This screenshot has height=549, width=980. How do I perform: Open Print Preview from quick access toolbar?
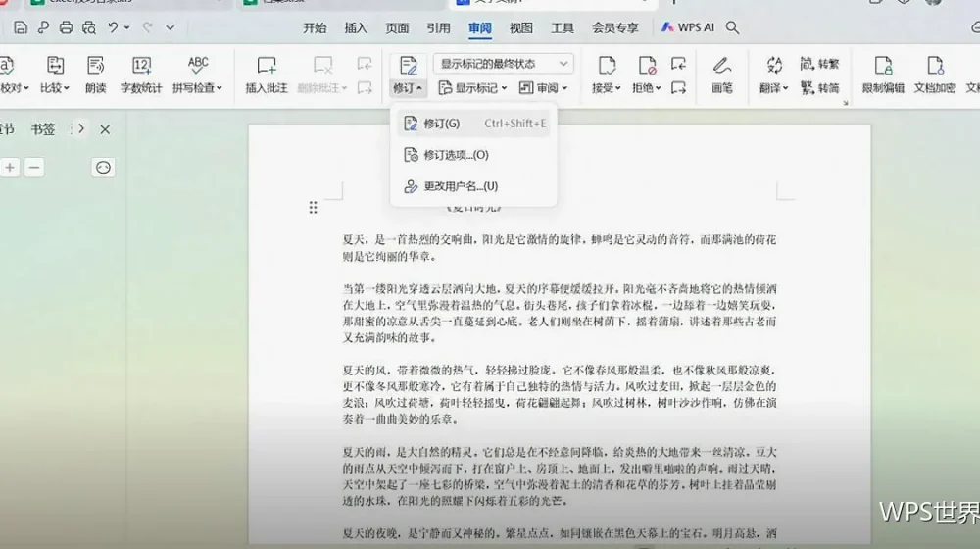89,27
